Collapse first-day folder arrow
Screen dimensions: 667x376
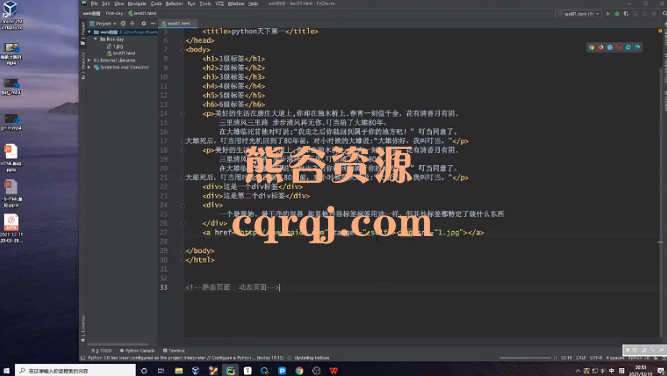point(96,39)
